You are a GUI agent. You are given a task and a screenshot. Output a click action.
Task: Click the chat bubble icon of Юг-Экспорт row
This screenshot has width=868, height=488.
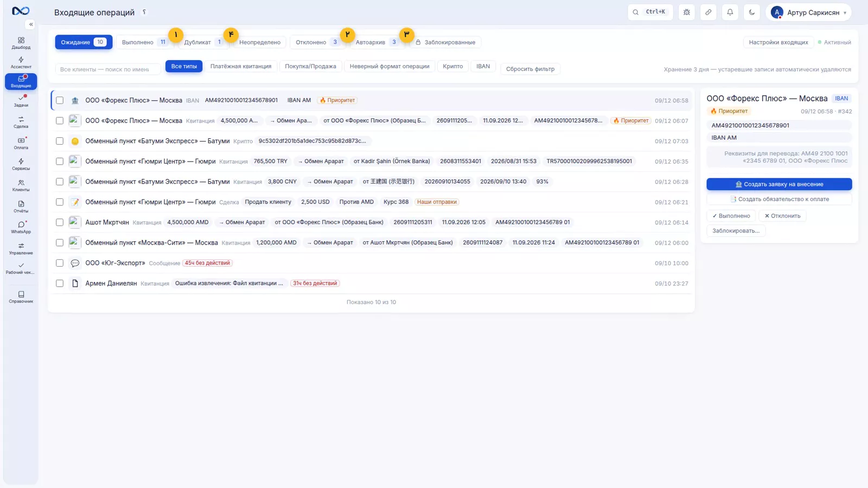(x=75, y=263)
